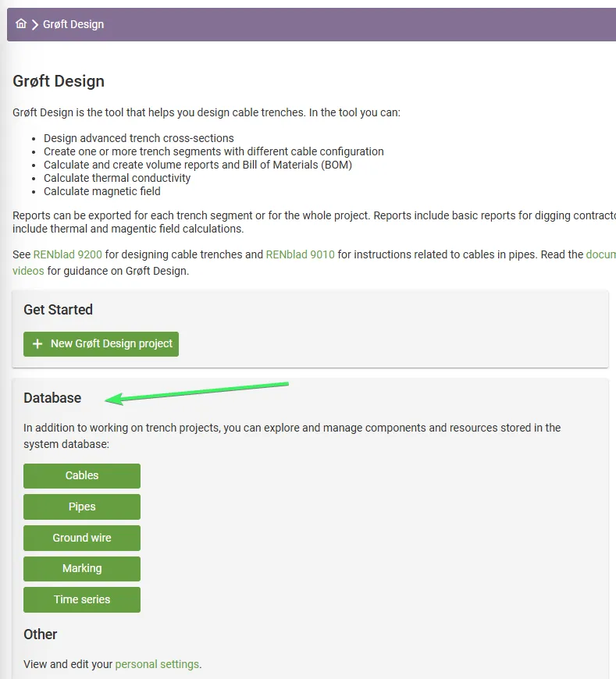Open the Marking database
The width and height of the screenshot is (616, 679).
point(82,569)
